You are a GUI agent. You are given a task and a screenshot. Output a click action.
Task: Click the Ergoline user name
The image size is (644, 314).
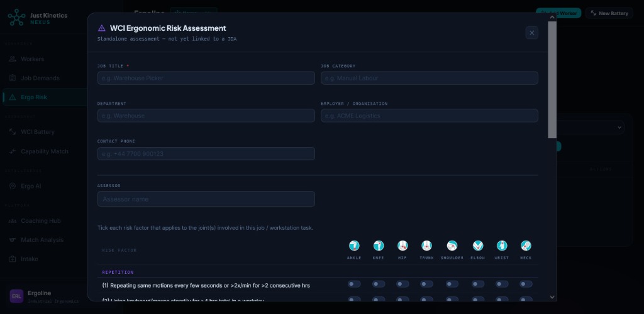pos(40,293)
